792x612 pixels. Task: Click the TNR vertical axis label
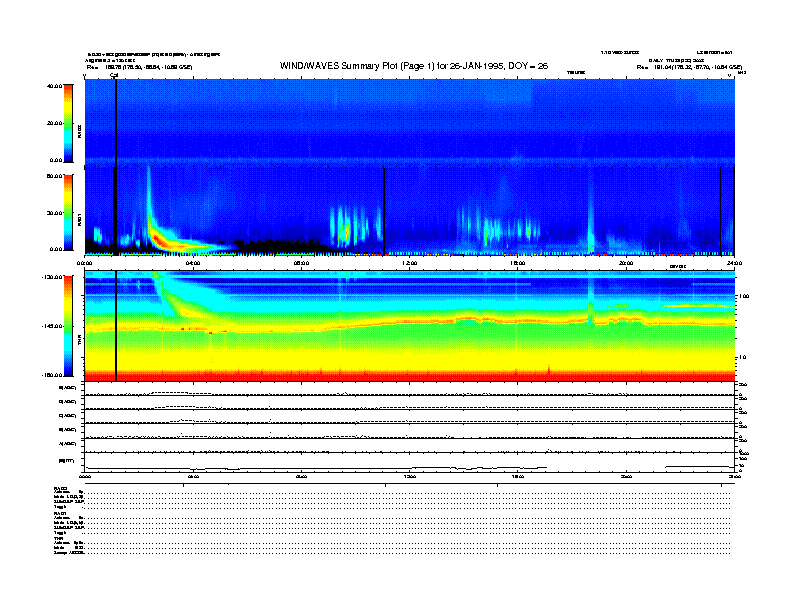point(79,342)
